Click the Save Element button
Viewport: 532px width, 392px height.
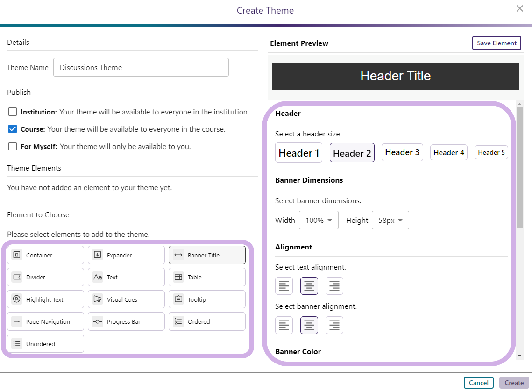click(497, 43)
